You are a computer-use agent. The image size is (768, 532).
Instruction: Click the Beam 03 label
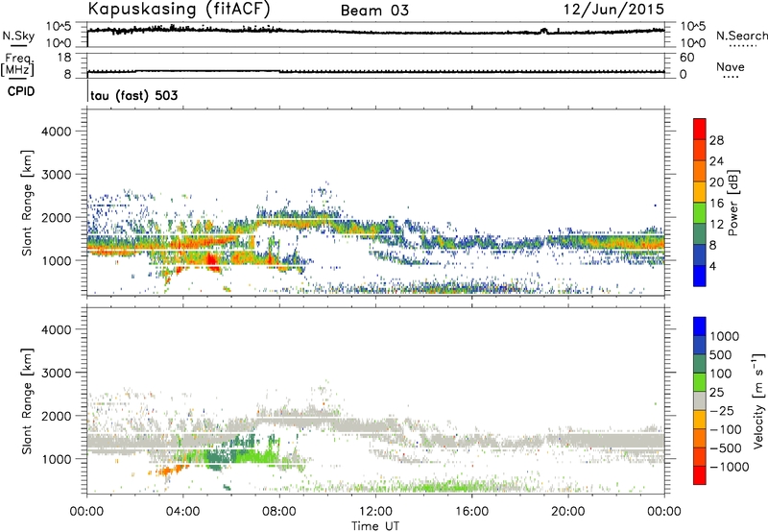click(374, 11)
